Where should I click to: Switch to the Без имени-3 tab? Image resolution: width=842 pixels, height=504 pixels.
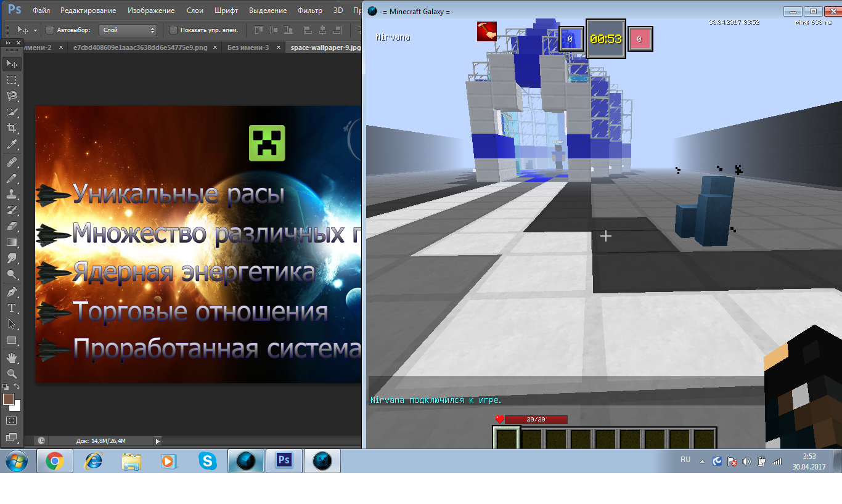coord(248,47)
